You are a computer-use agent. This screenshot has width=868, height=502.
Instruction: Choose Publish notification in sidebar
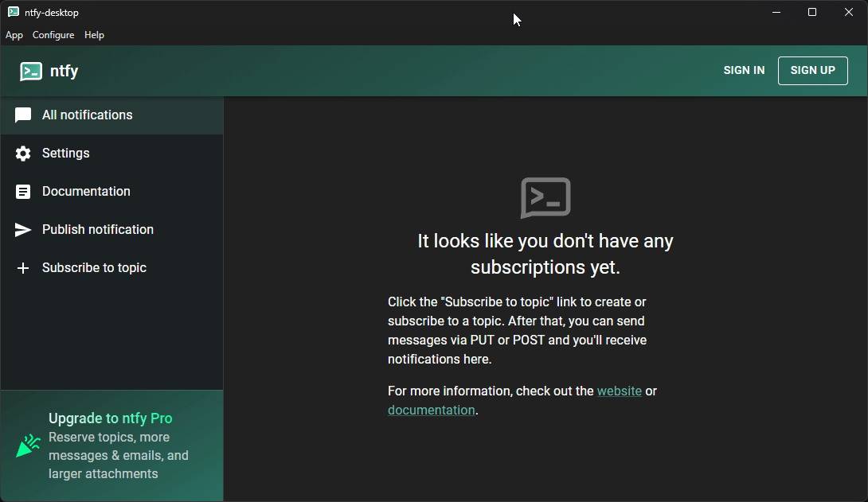coord(111,229)
